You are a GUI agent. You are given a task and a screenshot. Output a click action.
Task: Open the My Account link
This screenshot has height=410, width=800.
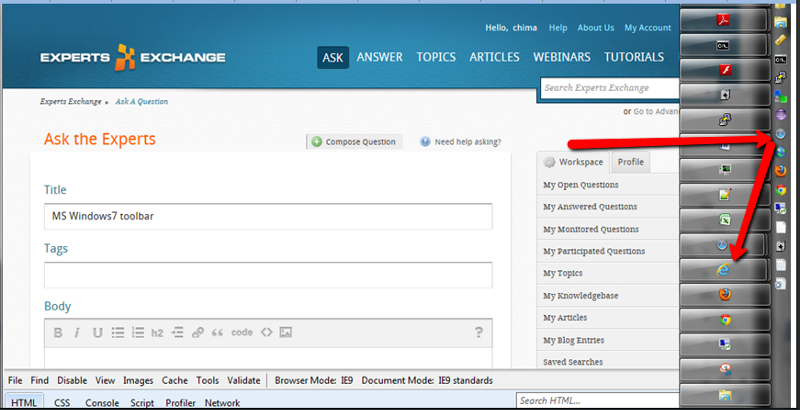[x=647, y=28]
